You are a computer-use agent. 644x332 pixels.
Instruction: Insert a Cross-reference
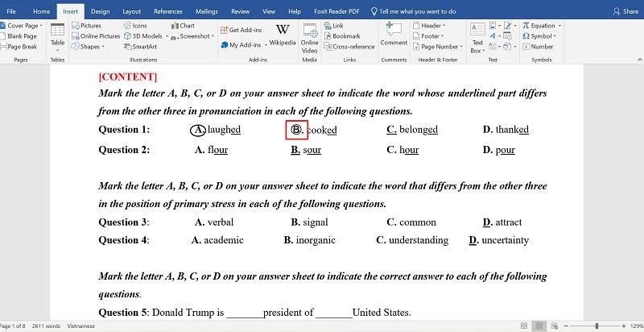[349, 47]
